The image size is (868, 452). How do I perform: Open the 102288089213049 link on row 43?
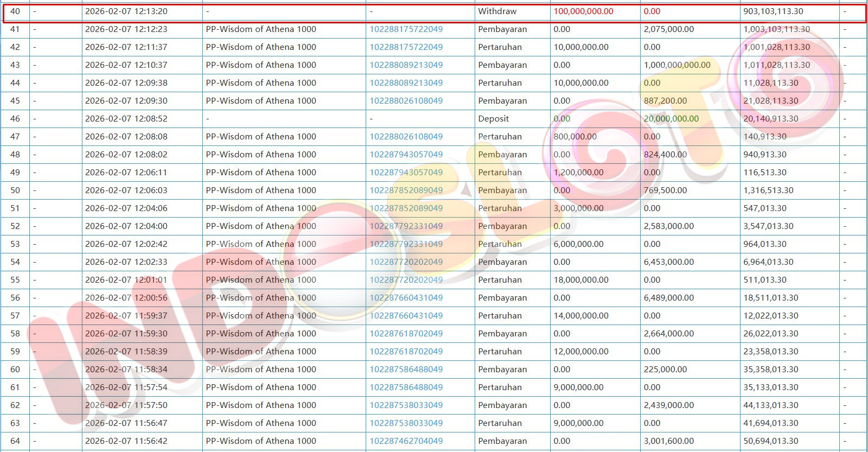(x=406, y=65)
